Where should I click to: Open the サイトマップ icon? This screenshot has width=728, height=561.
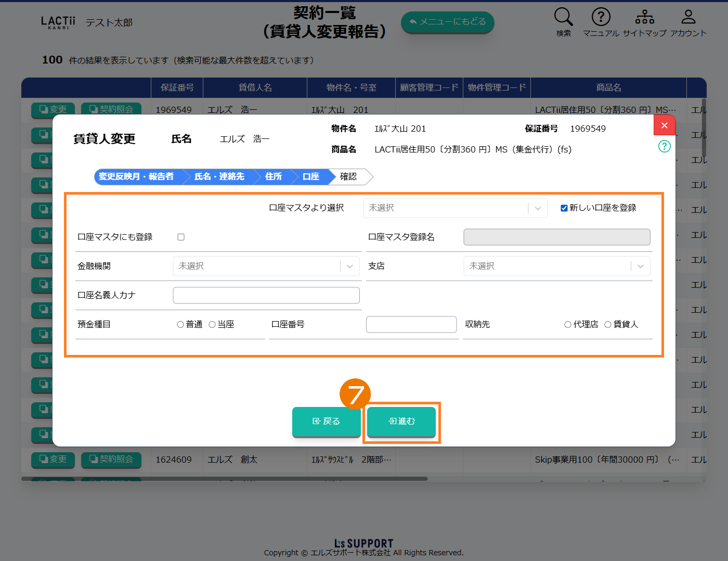pos(644,18)
